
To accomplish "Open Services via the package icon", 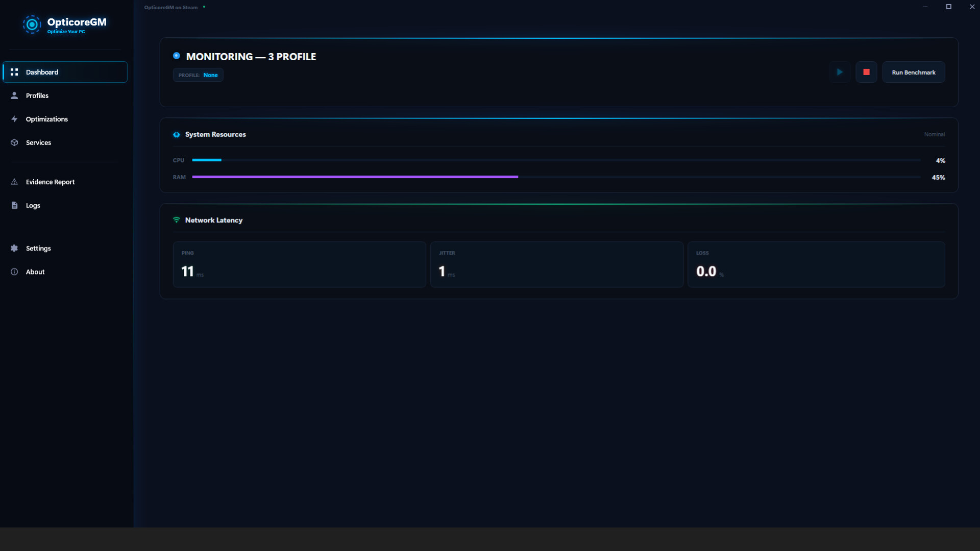I will 14,142.
